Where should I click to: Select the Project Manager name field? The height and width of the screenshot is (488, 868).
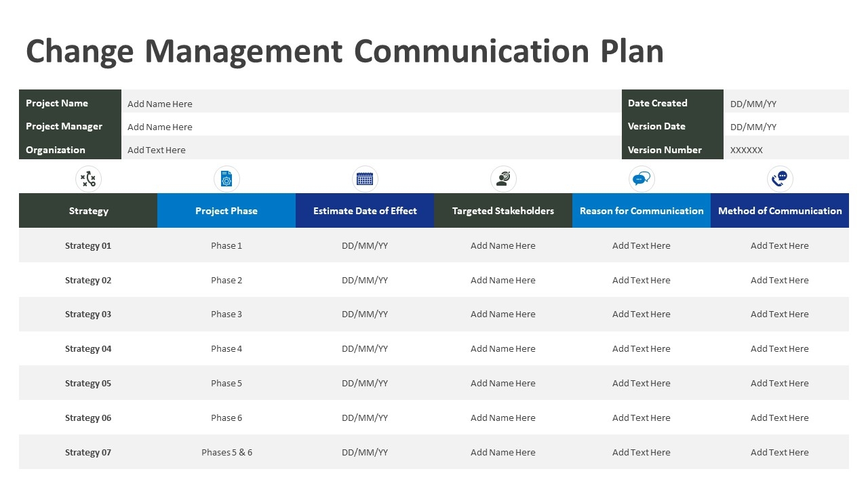(160, 127)
